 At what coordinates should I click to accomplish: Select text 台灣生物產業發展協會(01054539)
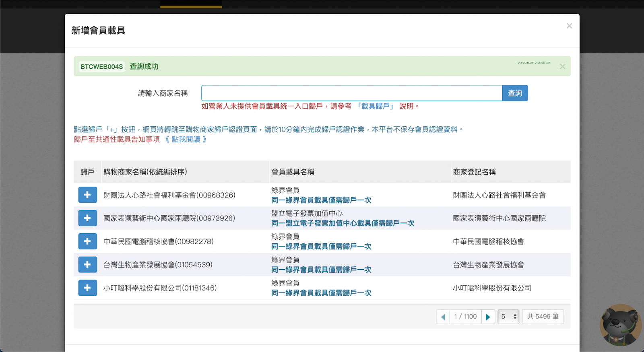point(158,265)
